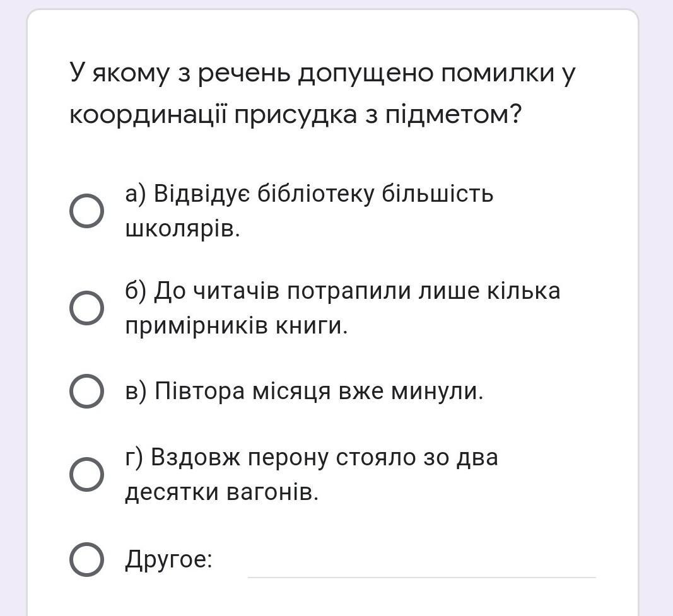Click the question heading 'У якому з речень допущено помилки'

pyautogui.click(x=322, y=73)
